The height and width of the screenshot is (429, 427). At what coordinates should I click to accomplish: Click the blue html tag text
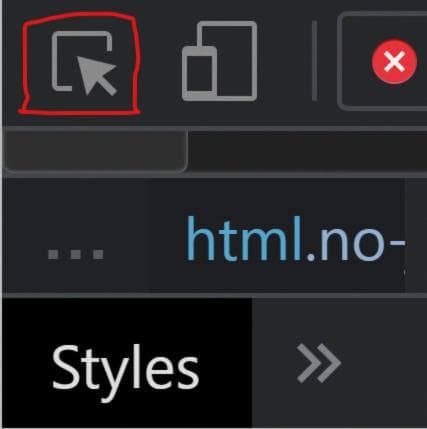pos(244,238)
